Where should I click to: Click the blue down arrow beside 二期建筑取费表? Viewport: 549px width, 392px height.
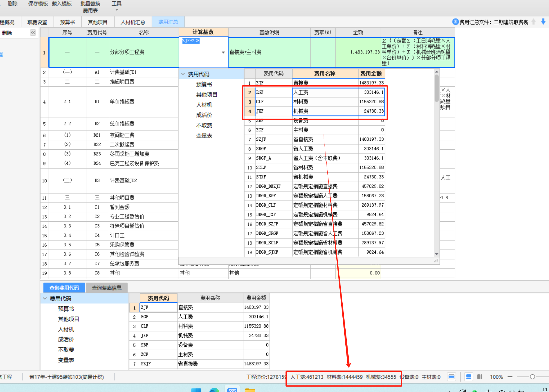(543, 22)
